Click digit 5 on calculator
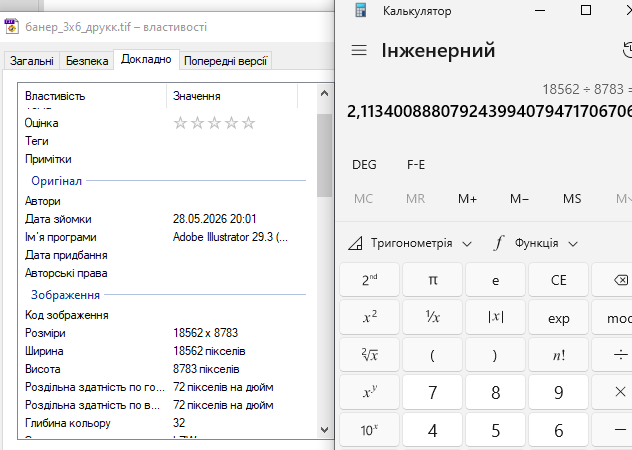632x450 pixels. point(495,430)
